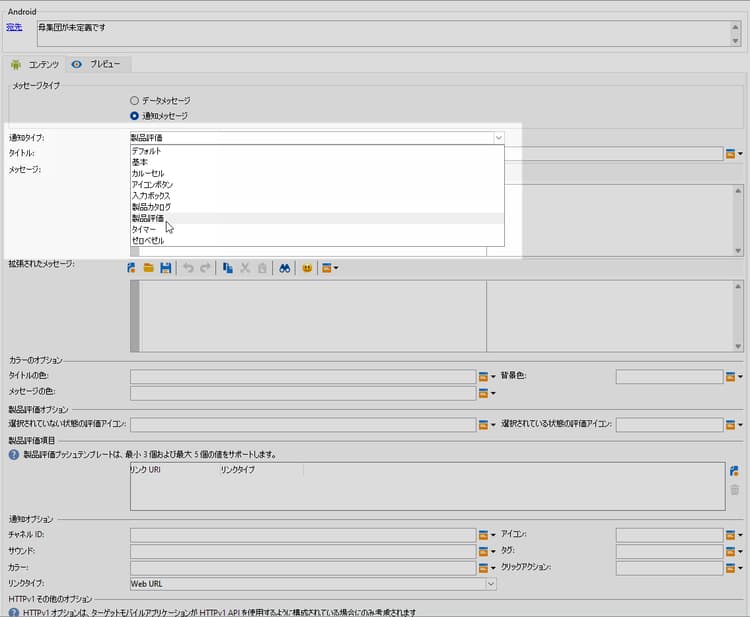Open the リンクタイプ Web URL dropdown
750x617 pixels.
(490, 584)
